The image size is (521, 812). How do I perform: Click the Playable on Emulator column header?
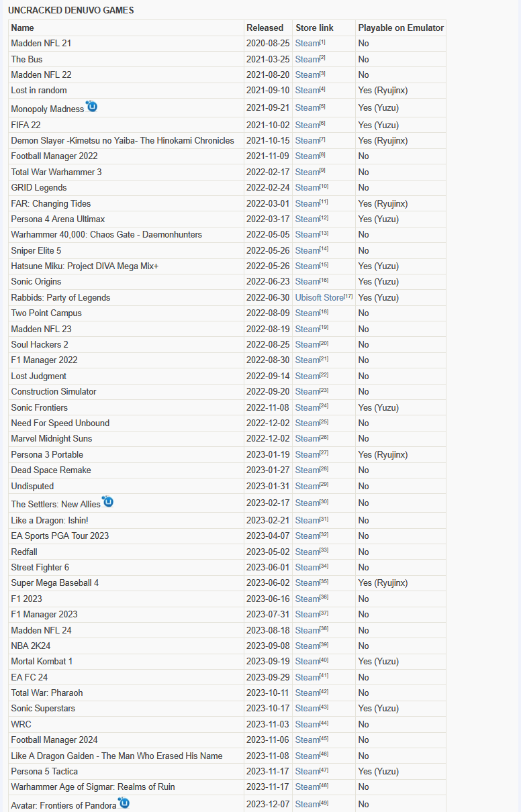coord(401,28)
